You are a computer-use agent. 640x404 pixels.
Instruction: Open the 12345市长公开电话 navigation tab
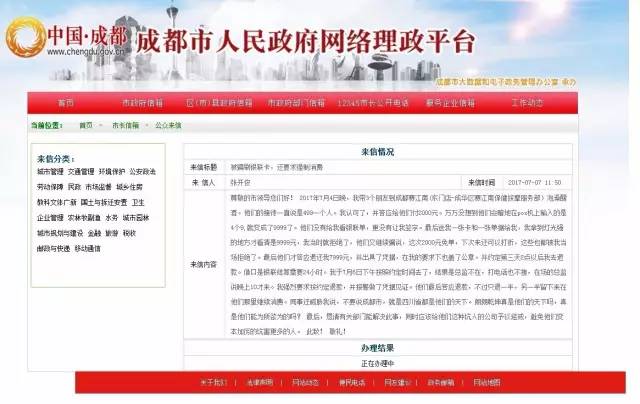tap(373, 103)
